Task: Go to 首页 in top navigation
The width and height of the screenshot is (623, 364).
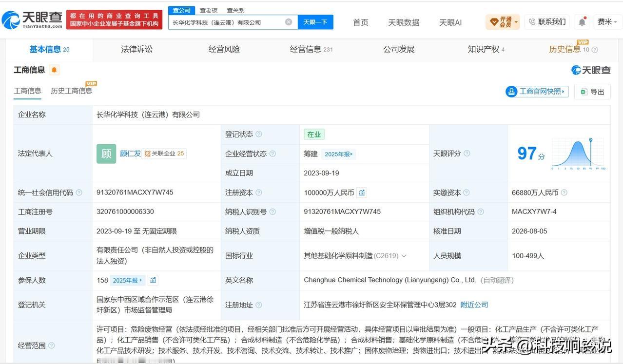Action: pyautogui.click(x=360, y=22)
